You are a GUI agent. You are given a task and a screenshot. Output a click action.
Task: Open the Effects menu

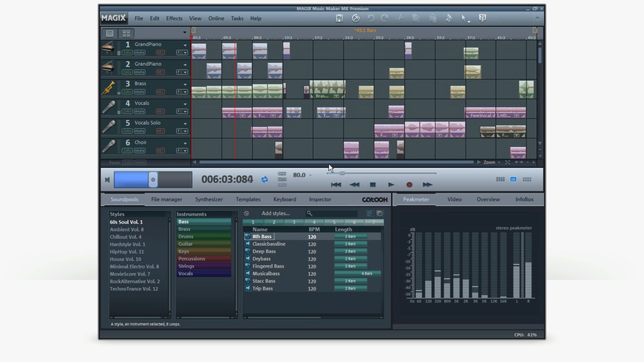[x=174, y=19]
